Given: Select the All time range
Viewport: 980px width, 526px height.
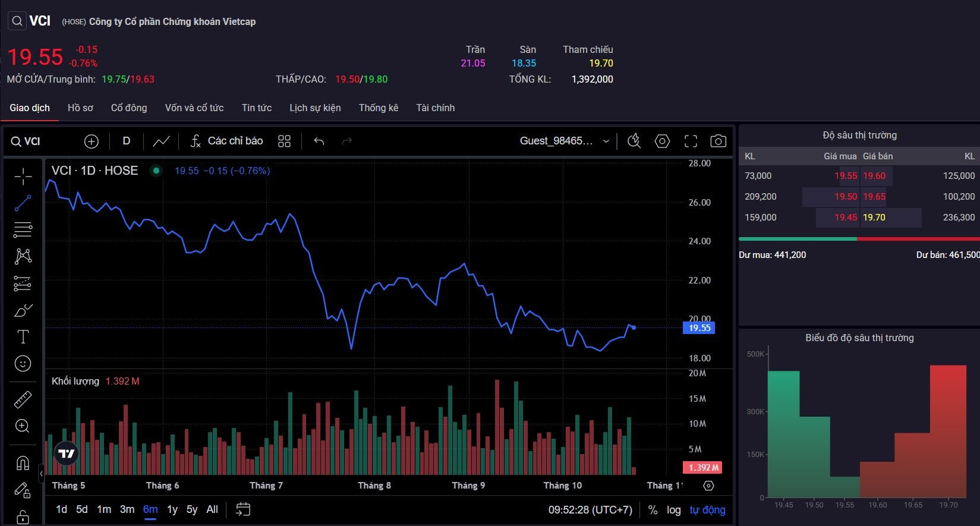Looking at the screenshot, I should click(x=212, y=509).
